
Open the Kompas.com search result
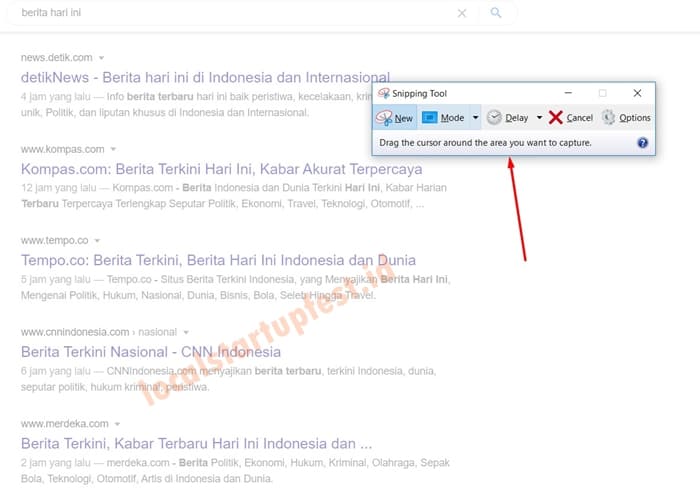(221, 169)
